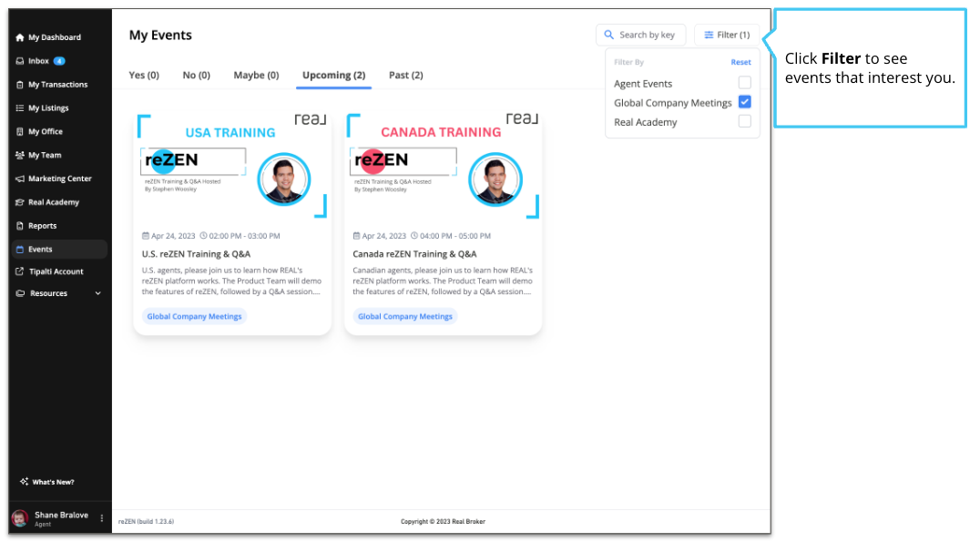Switch to the Yes (0) tab
The width and height of the screenshot is (980, 542).
[x=144, y=75]
